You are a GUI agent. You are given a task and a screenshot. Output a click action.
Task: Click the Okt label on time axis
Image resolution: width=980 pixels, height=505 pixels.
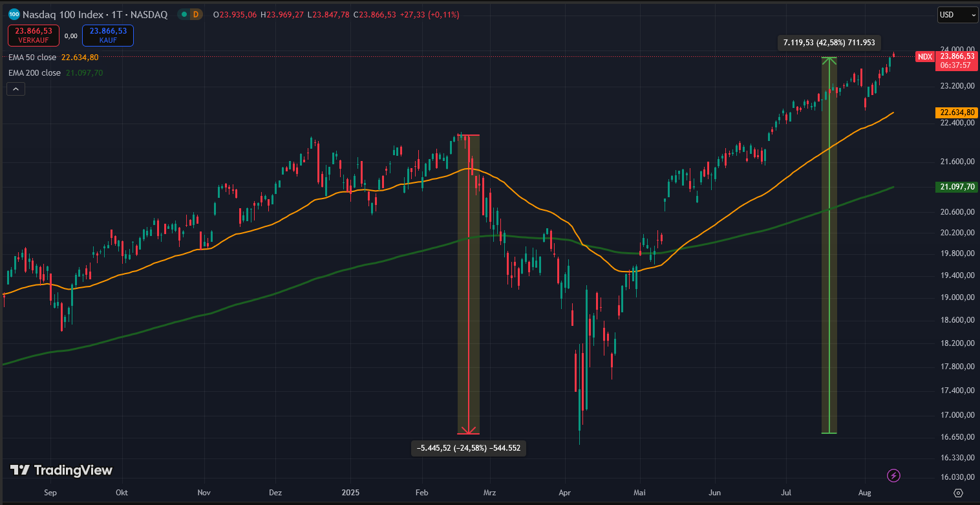[x=122, y=493]
